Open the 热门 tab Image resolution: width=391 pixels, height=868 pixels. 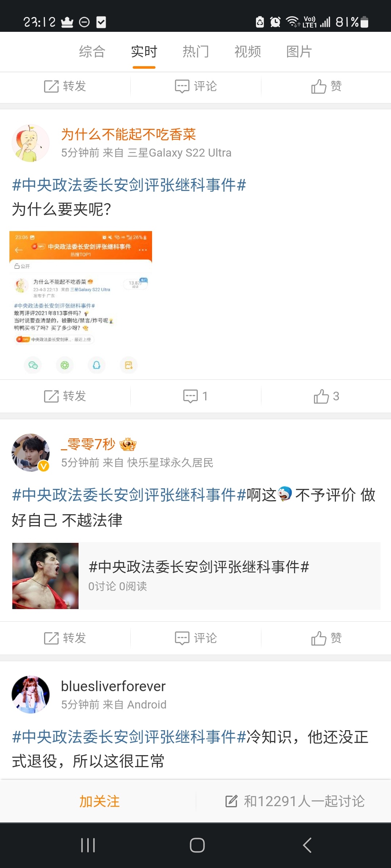(195, 51)
